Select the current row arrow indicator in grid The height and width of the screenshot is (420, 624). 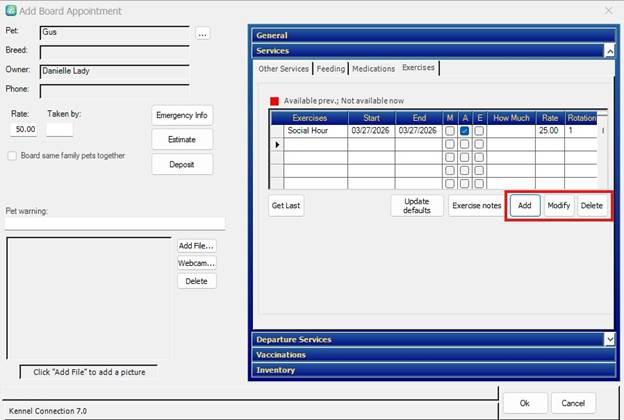click(277, 145)
